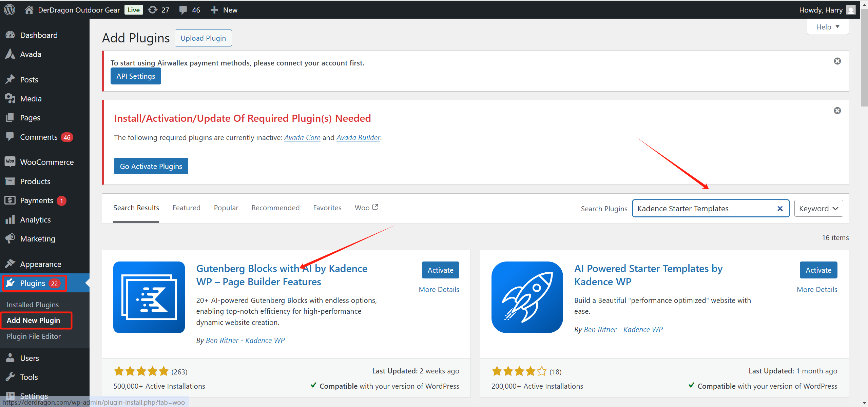The width and height of the screenshot is (868, 407).
Task: Switch to the Featured tab
Action: click(x=186, y=208)
